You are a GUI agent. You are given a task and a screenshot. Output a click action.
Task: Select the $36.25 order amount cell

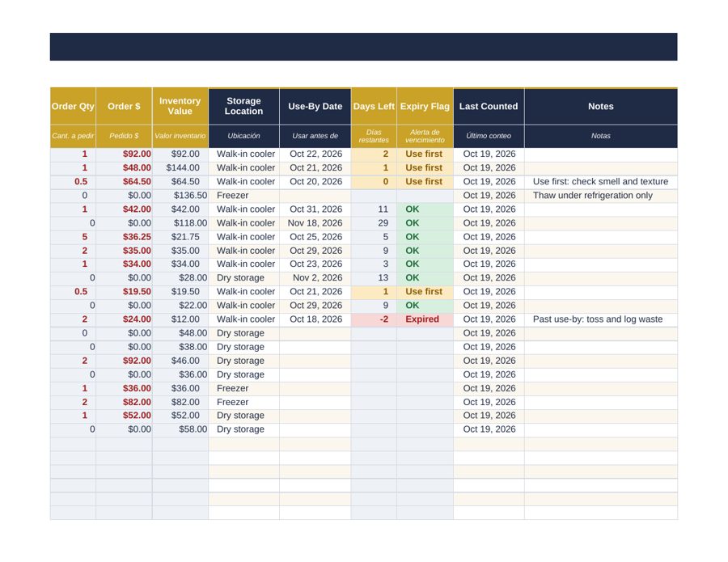pos(124,237)
